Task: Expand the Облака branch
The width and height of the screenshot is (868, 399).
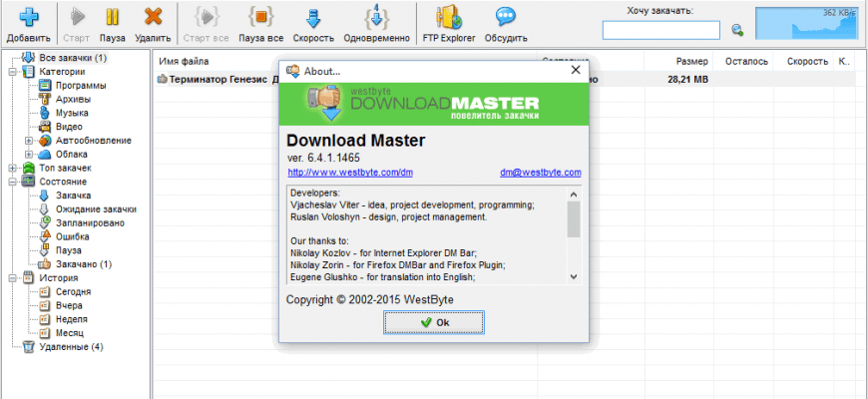Action: (28, 154)
